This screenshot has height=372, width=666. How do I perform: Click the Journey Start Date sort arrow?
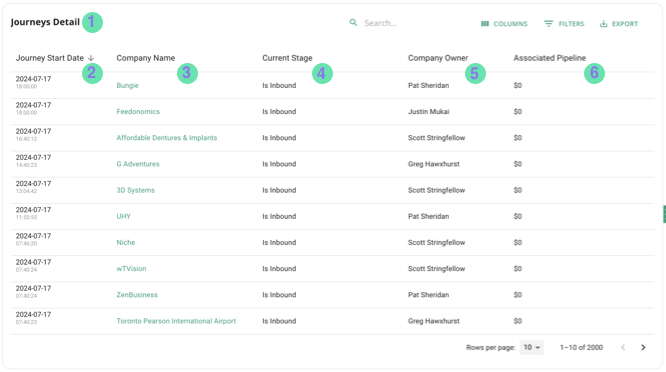(91, 58)
